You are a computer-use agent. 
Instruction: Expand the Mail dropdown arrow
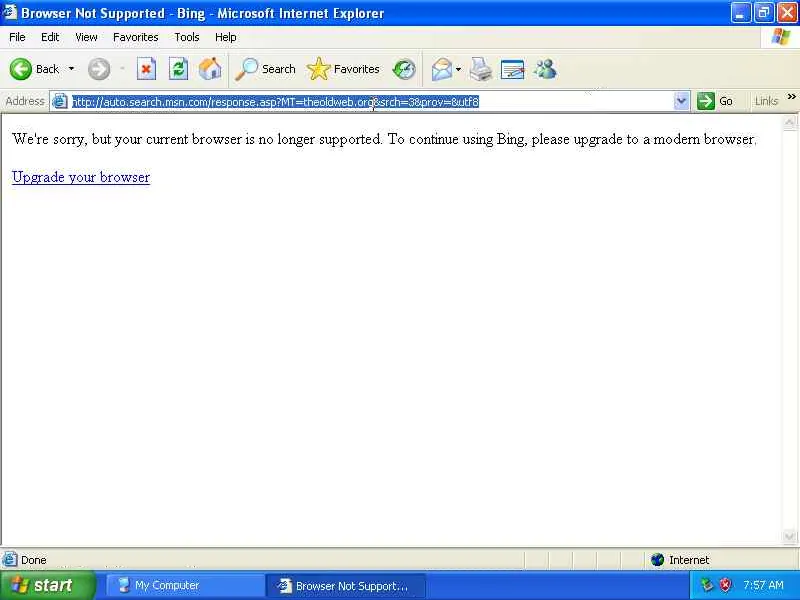point(458,69)
